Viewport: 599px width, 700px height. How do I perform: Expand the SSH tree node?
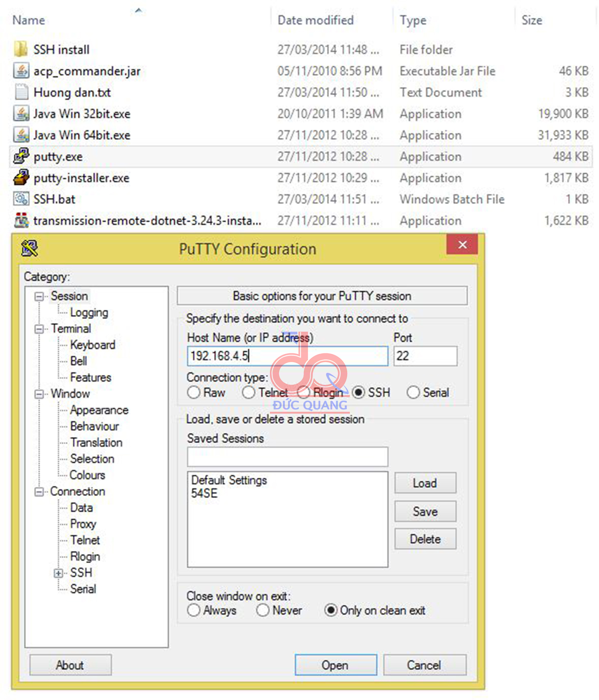click(x=58, y=573)
